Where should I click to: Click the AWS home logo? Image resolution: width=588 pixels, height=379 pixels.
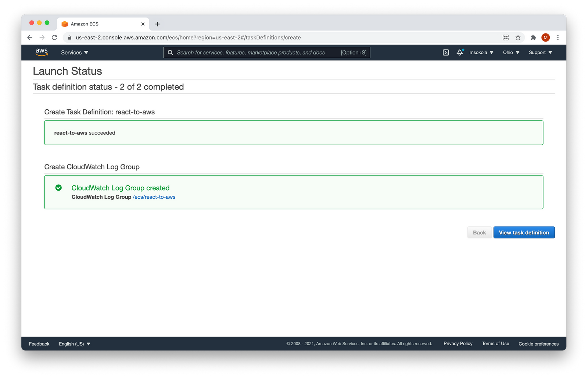[x=42, y=52]
